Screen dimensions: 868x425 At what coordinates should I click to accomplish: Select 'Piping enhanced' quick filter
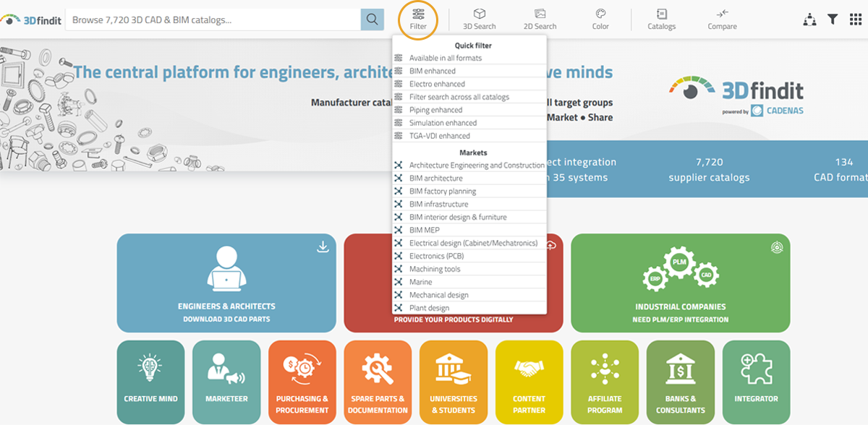(469, 110)
